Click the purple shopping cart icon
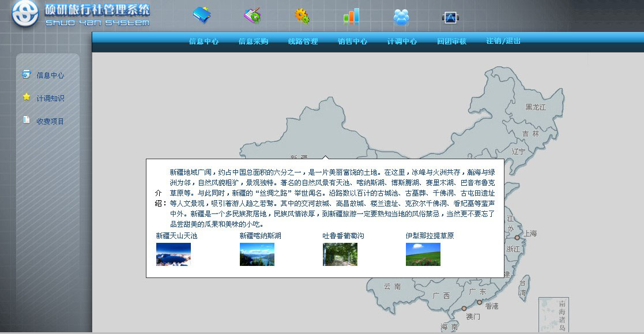Viewport: 644px width, 334px height. pyautogui.click(x=252, y=16)
